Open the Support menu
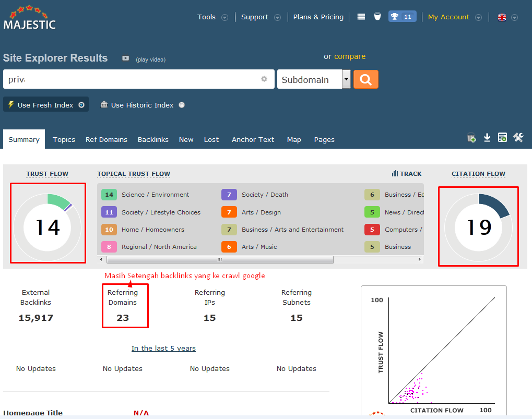 coord(255,17)
